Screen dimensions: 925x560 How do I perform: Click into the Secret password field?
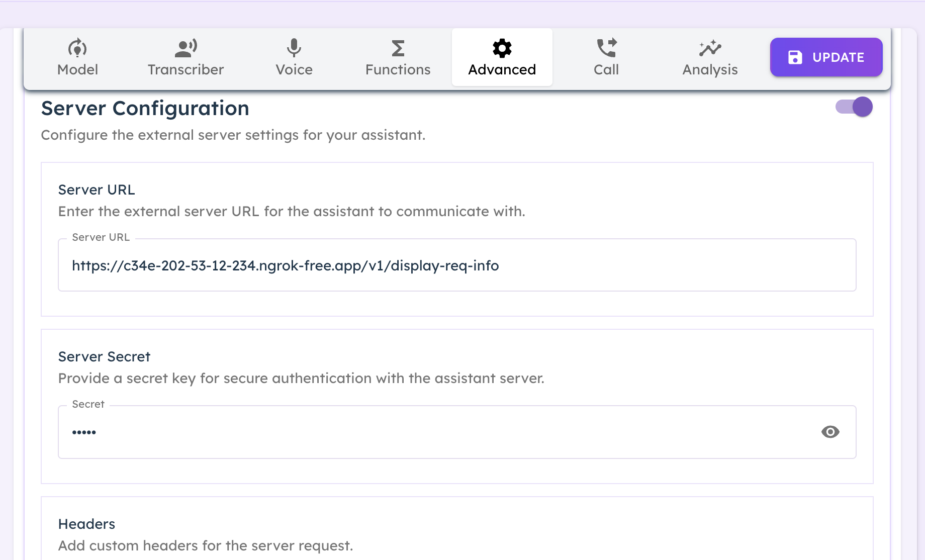coord(457,432)
